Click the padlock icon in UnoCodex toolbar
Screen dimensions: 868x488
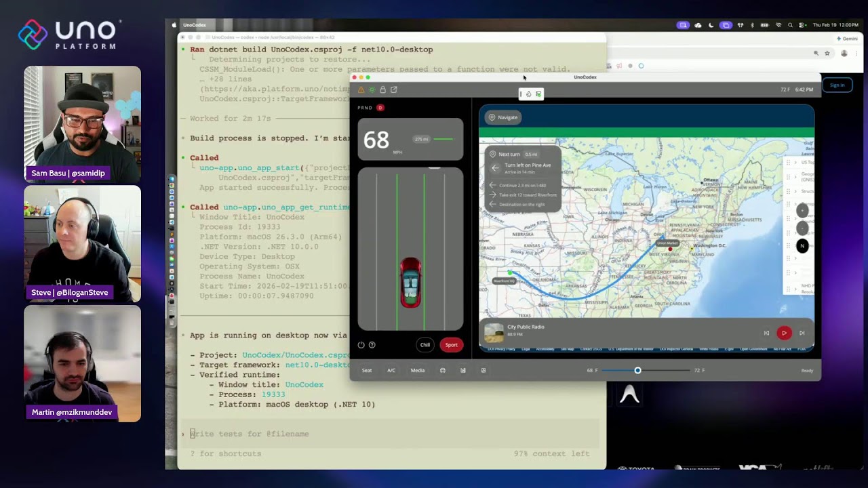(382, 89)
